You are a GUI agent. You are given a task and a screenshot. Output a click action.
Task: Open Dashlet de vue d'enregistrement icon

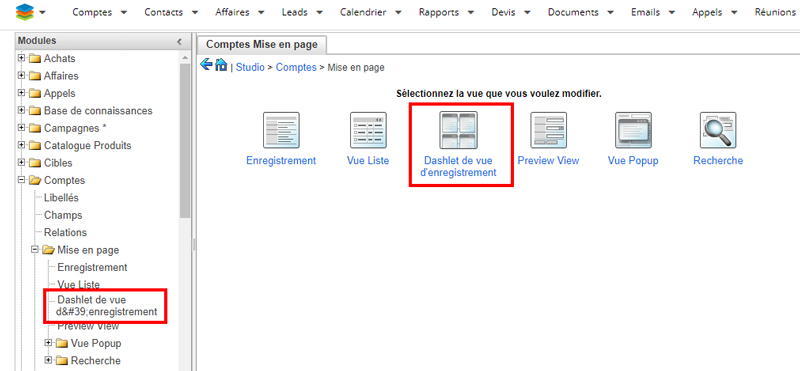coord(458,130)
